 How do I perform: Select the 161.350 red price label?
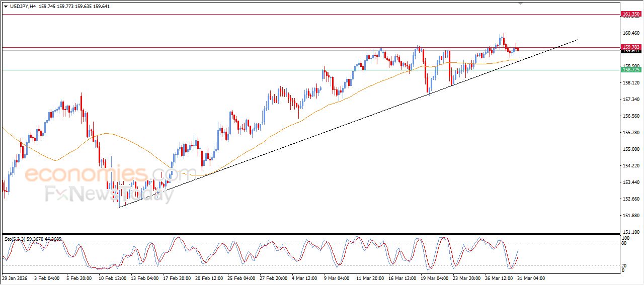630,14
